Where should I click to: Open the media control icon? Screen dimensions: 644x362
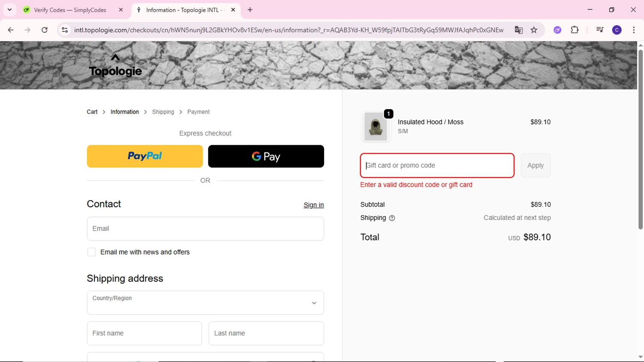(600, 30)
